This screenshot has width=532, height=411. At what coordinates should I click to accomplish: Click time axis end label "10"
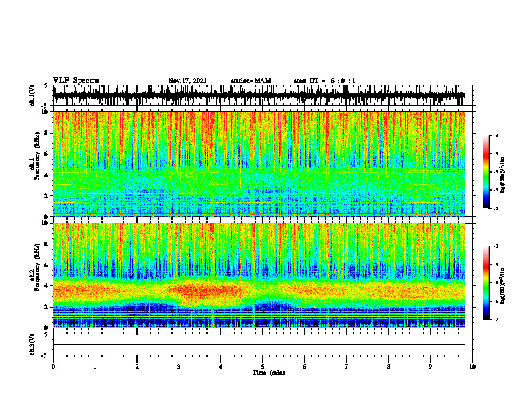pos(472,367)
